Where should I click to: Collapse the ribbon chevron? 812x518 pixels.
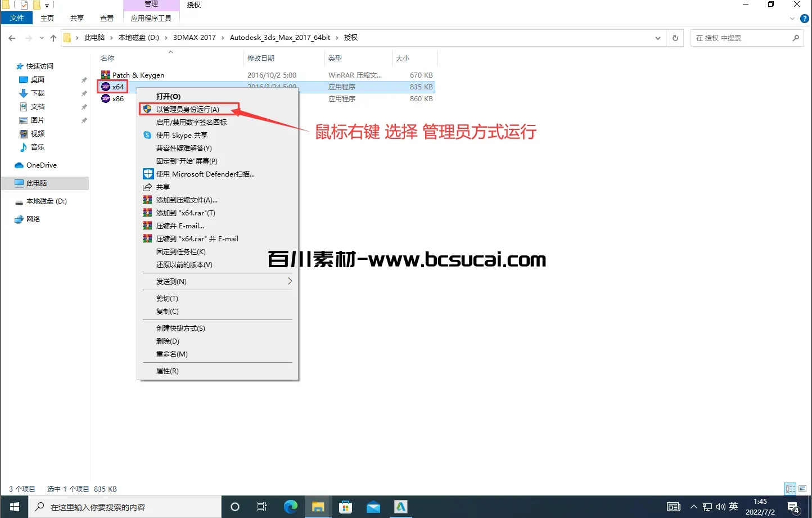tap(792, 19)
